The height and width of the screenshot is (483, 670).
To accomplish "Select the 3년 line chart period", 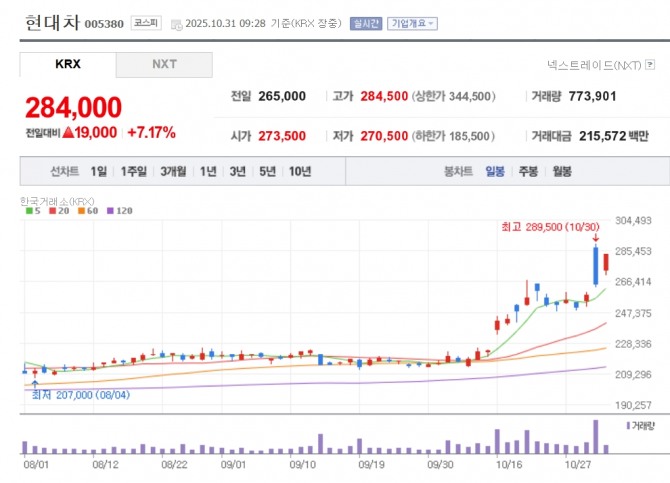I will coord(238,171).
